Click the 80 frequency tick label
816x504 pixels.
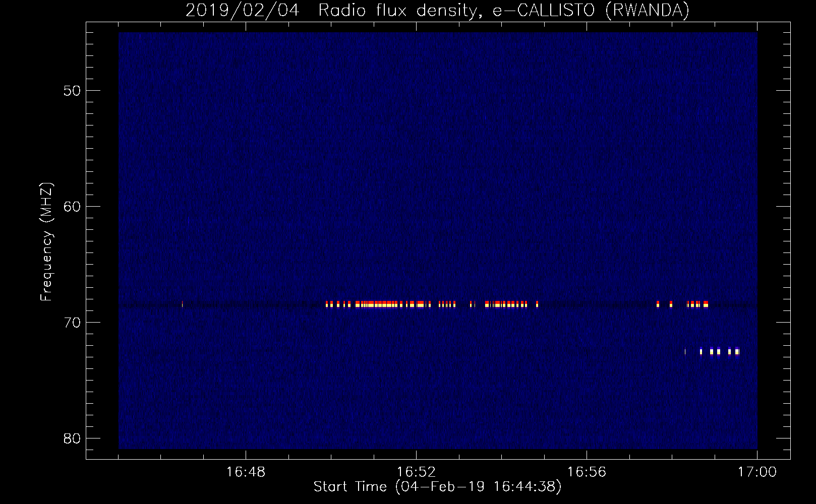pyautogui.click(x=72, y=438)
